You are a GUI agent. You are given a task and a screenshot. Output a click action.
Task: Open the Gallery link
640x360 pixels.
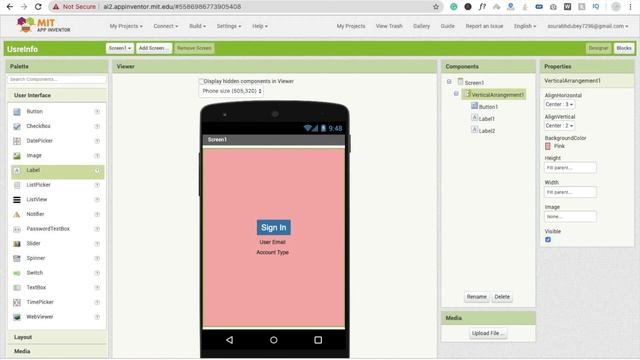[x=421, y=26]
